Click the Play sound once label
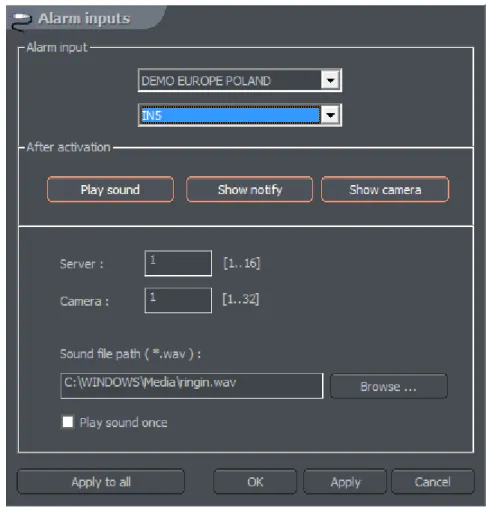 pyautogui.click(x=123, y=423)
